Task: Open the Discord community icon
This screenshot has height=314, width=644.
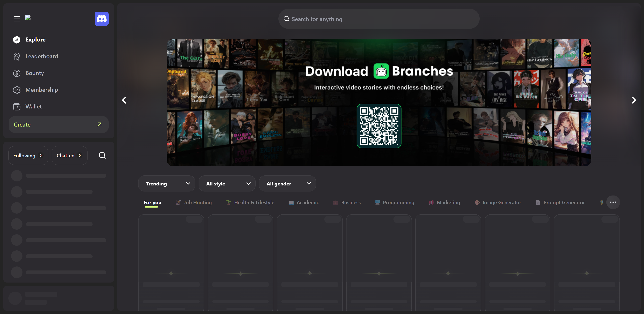Action: (x=101, y=19)
